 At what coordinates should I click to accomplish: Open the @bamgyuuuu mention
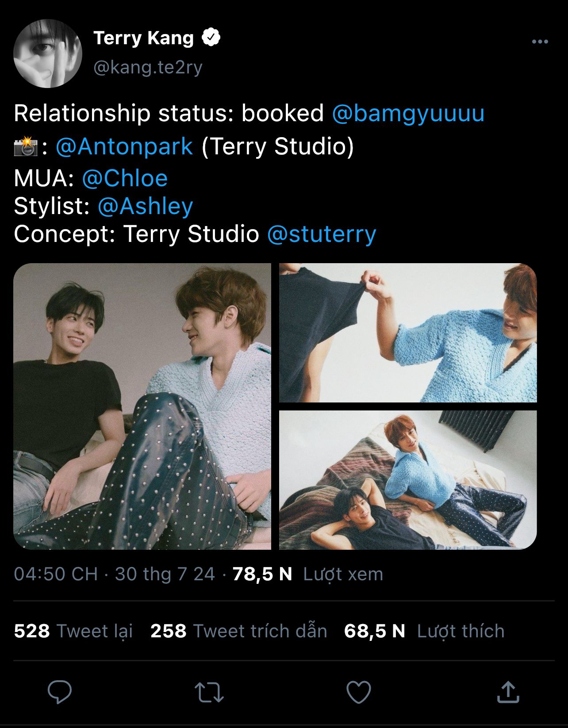coord(408,113)
